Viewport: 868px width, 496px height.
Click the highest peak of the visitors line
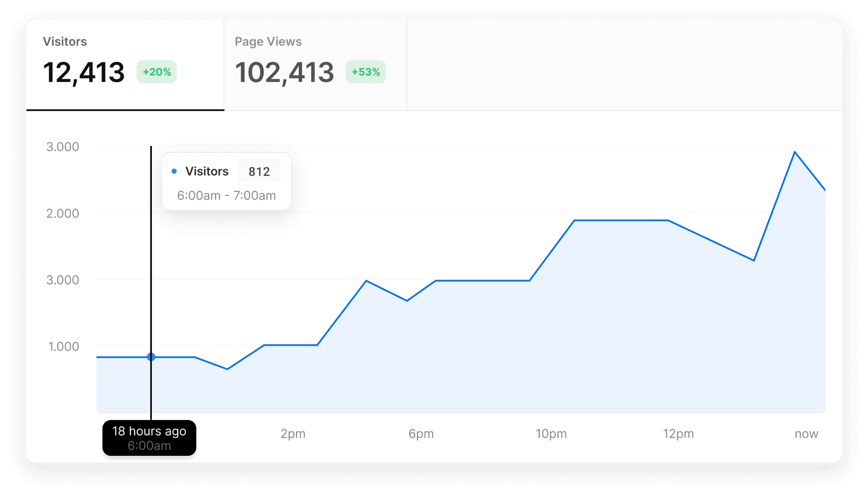[795, 152]
